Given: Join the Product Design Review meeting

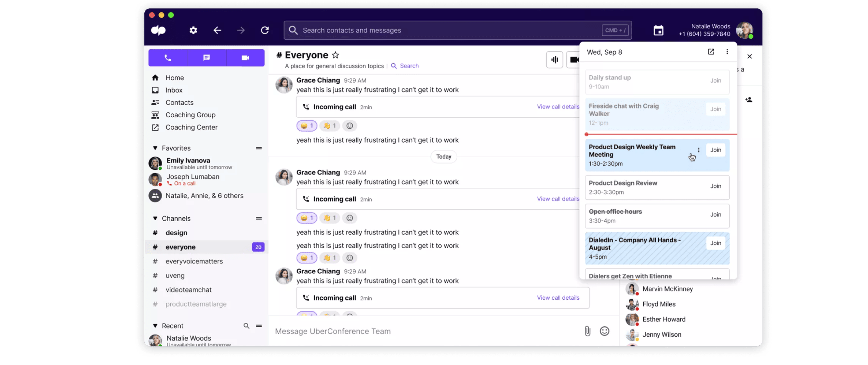Looking at the screenshot, I should coord(715,186).
